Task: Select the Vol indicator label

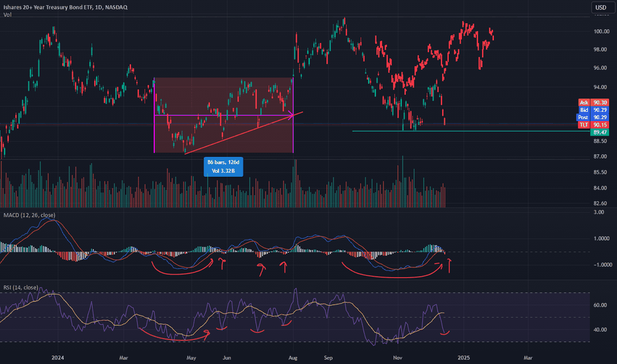Action: pyautogui.click(x=7, y=15)
